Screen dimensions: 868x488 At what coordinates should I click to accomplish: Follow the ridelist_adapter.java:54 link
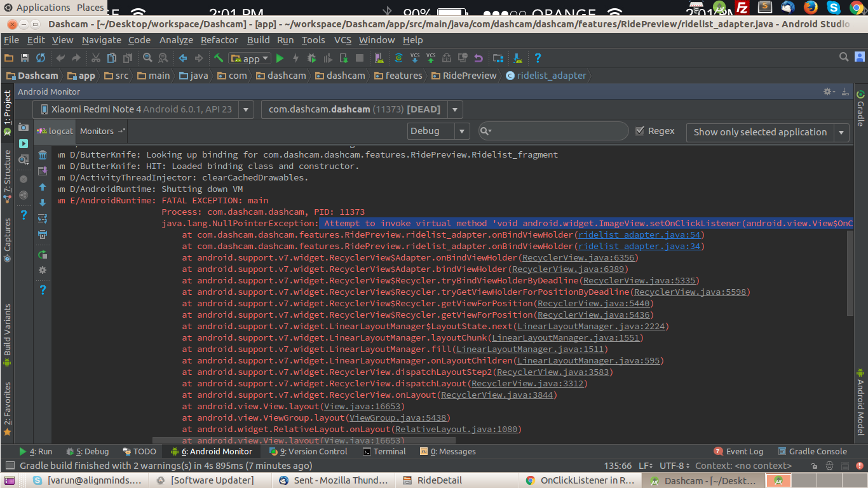click(639, 234)
